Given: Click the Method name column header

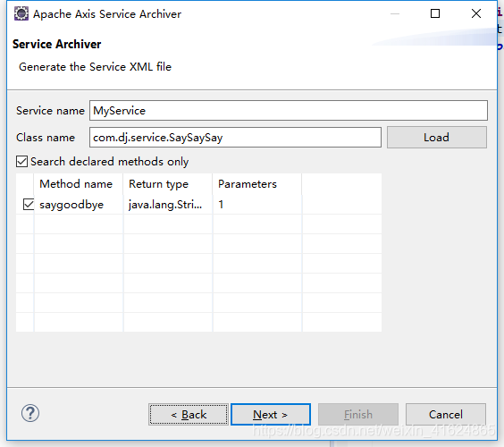Looking at the screenshot, I should click(x=79, y=184).
